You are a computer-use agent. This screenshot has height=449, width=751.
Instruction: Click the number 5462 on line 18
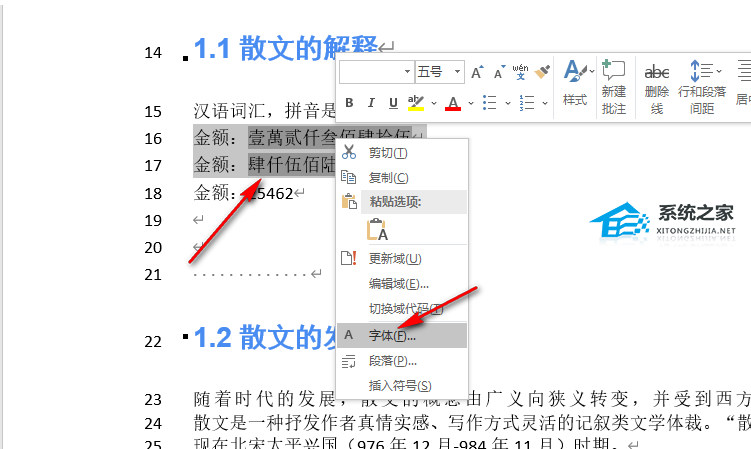(x=275, y=193)
